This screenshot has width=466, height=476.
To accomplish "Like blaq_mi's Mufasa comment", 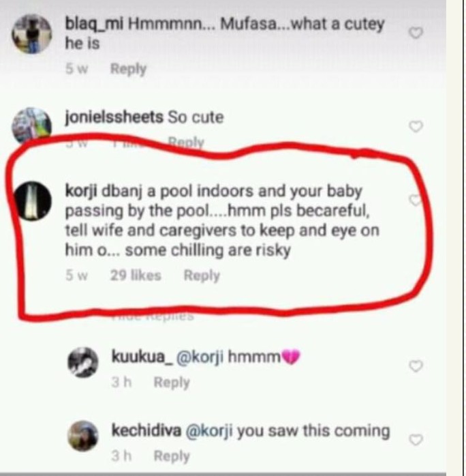I will click(416, 33).
